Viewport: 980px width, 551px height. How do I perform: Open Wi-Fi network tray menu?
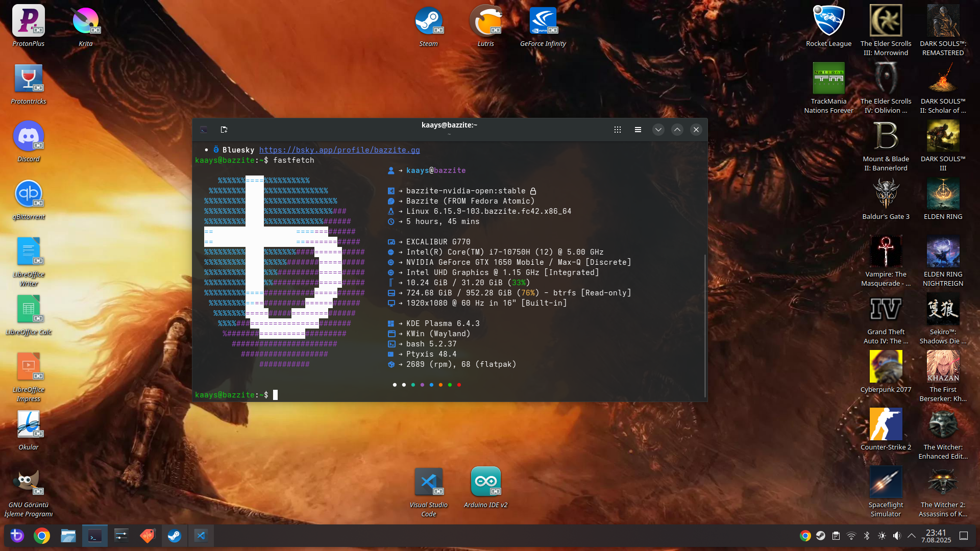pos(851,536)
